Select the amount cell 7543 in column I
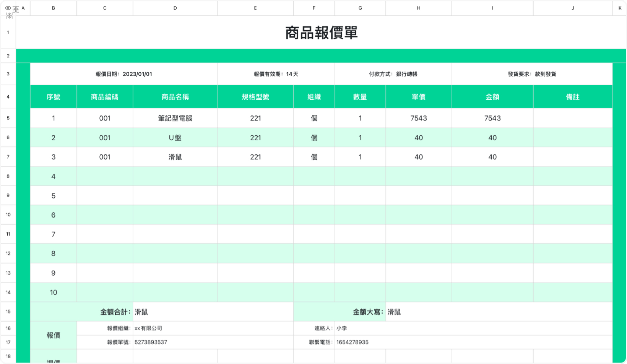This screenshot has width=627, height=364. (492, 118)
